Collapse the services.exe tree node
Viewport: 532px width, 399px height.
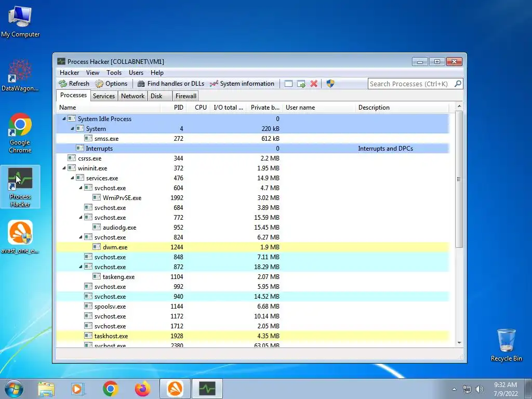point(72,178)
